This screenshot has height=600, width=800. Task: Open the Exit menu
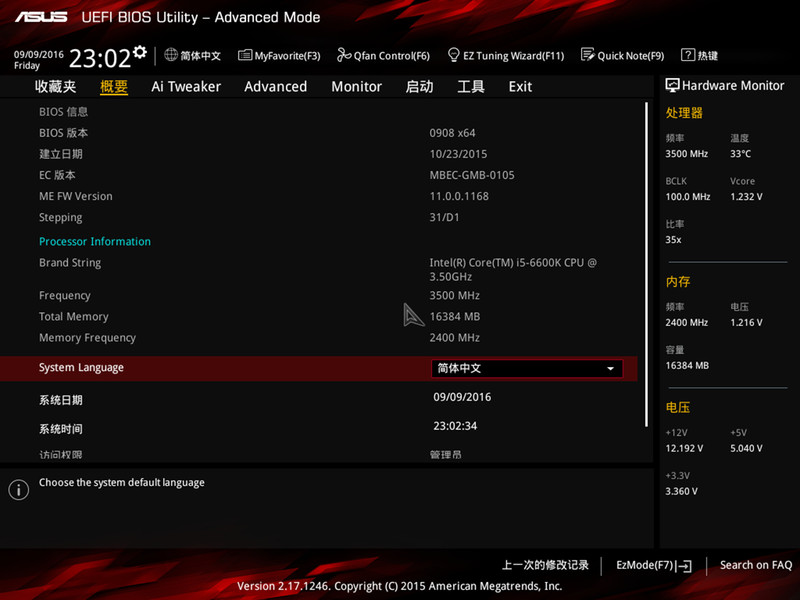[519, 87]
